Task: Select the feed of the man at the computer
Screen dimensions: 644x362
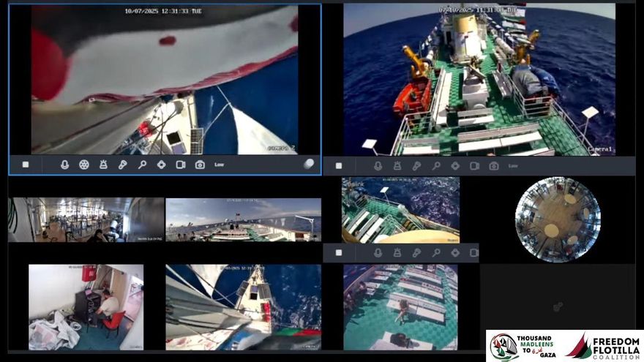Action: [86, 307]
